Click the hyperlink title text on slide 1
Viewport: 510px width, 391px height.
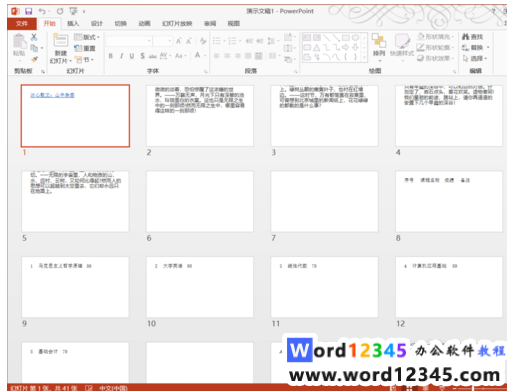click(x=52, y=95)
